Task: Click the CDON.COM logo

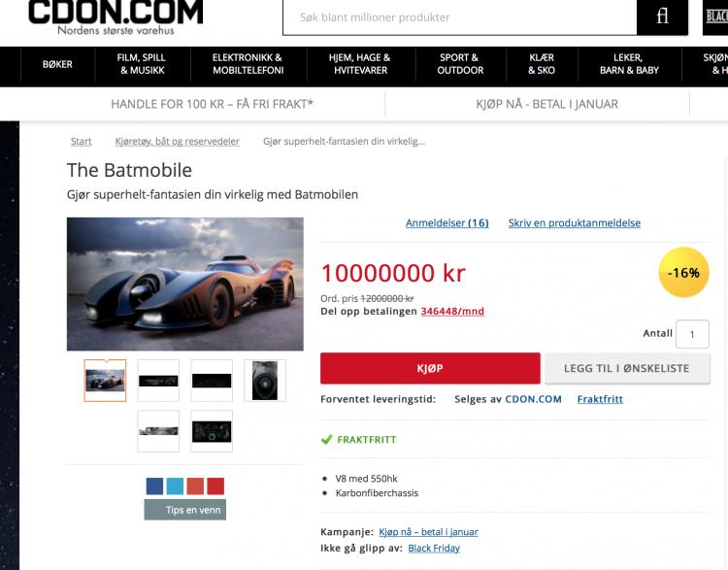Action: [116, 17]
